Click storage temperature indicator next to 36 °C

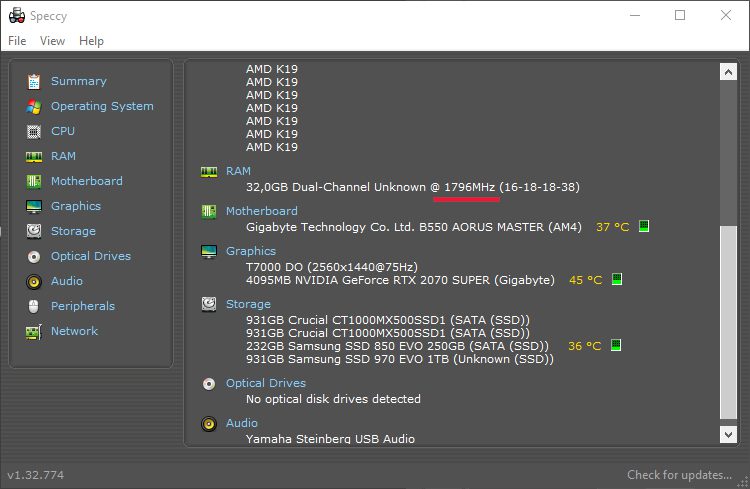pos(616,346)
